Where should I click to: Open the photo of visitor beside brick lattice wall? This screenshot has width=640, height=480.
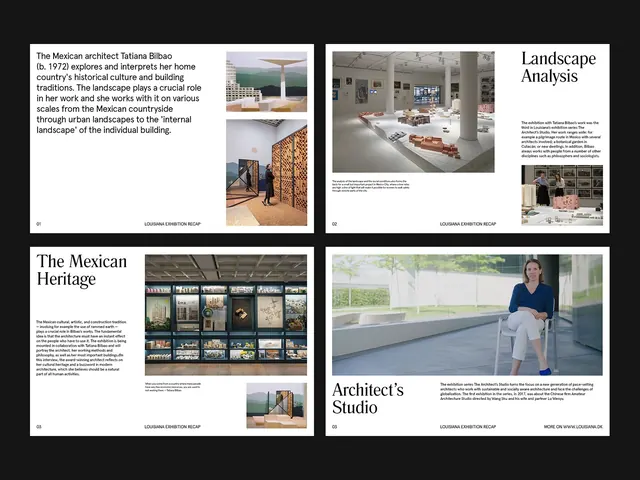click(267, 172)
